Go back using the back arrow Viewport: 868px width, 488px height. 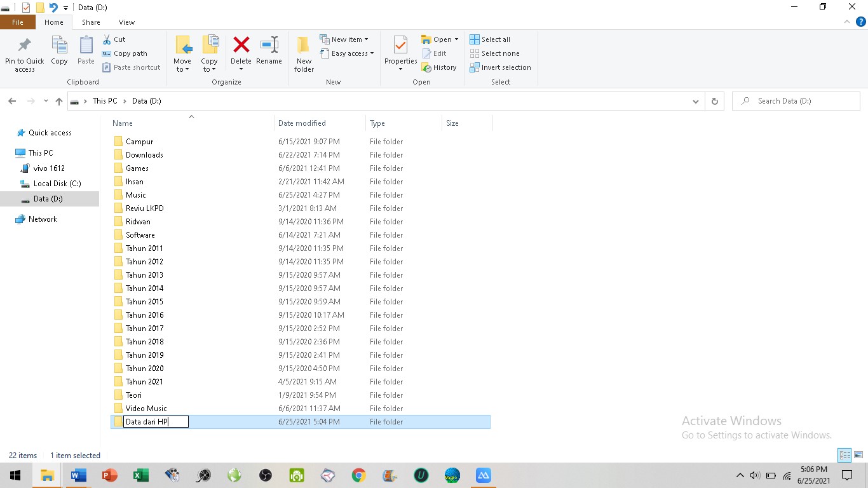click(12, 101)
